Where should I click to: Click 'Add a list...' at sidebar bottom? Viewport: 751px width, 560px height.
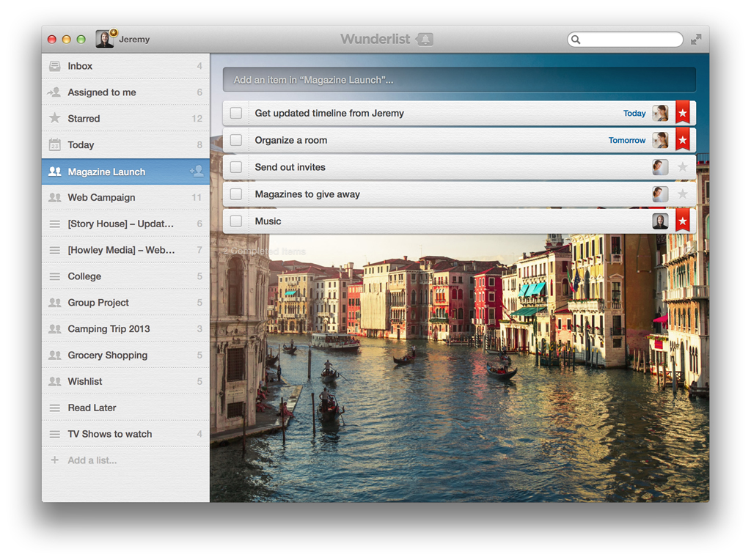pos(91,460)
